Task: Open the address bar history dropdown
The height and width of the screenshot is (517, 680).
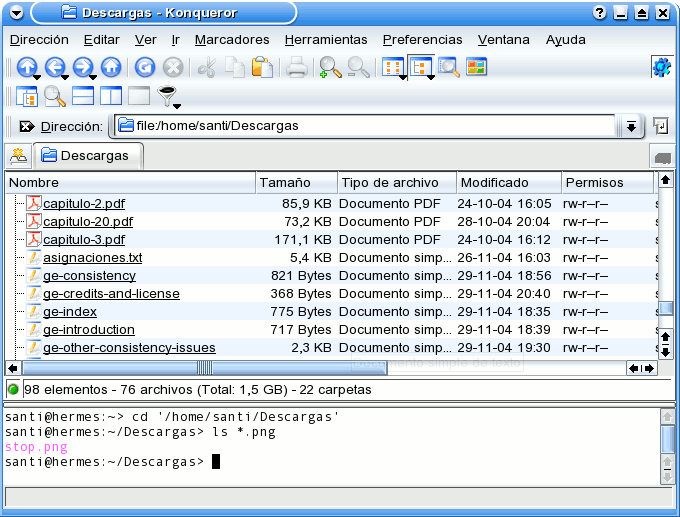Action: tap(631, 127)
